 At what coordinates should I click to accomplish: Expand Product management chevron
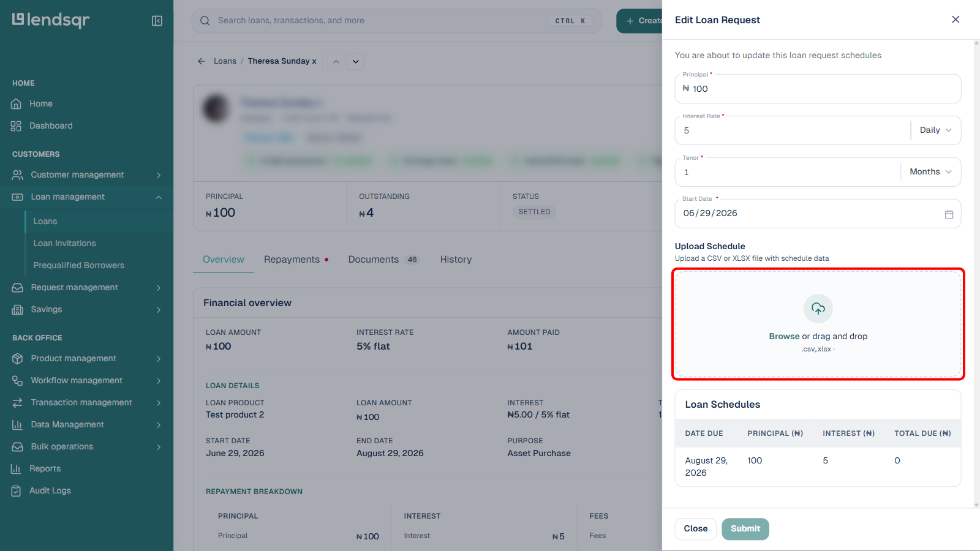159,359
